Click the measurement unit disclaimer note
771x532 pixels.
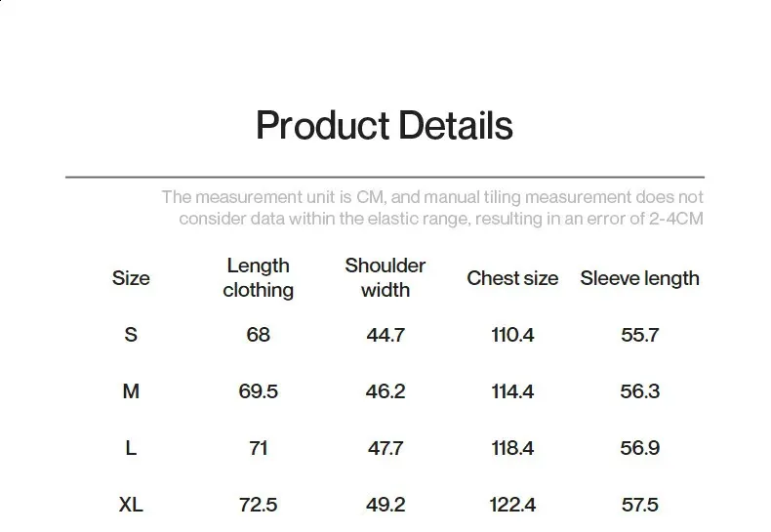[x=432, y=208]
